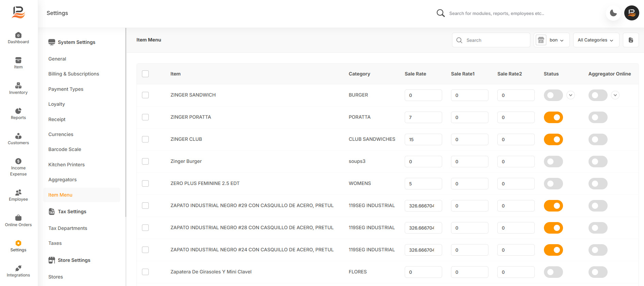Open the bon store dropdown
644x286 pixels.
tap(552, 40)
